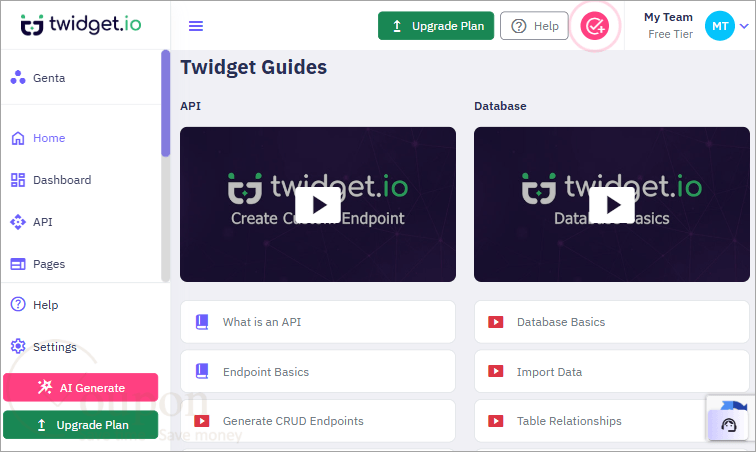The image size is (756, 452).
Task: Click the Free Tier text
Action: [670, 34]
